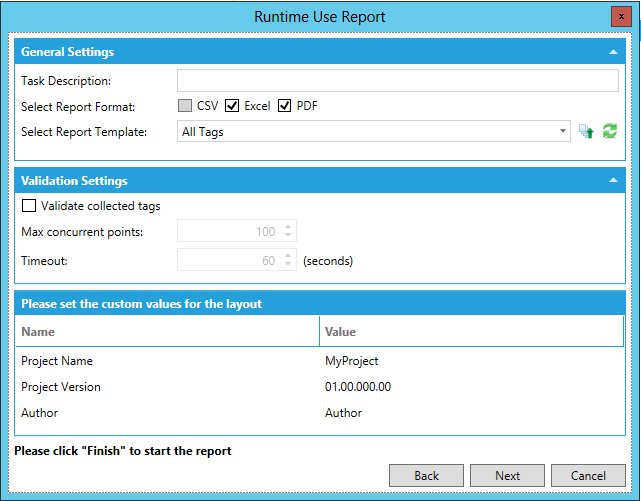
Task: Collapse the General Settings section
Action: tap(611, 52)
